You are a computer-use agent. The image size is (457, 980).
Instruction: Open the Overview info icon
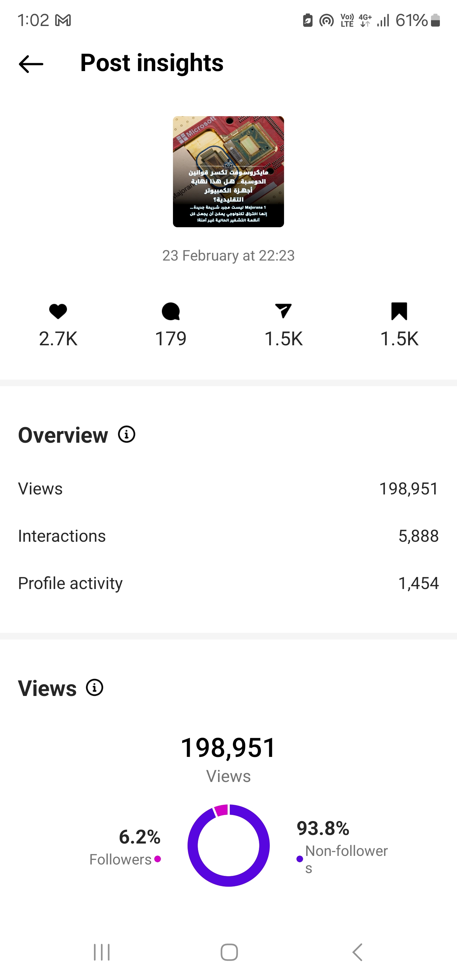(x=127, y=434)
